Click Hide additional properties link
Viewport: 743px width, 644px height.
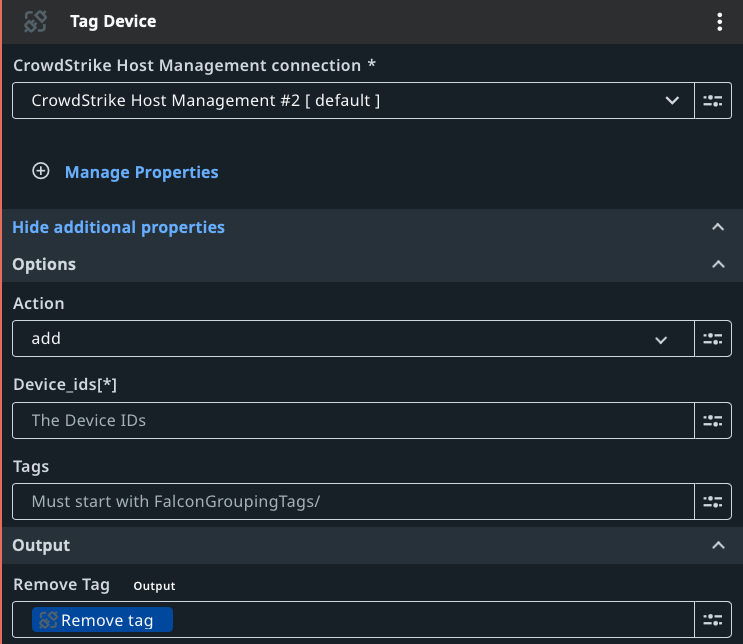pos(118,227)
